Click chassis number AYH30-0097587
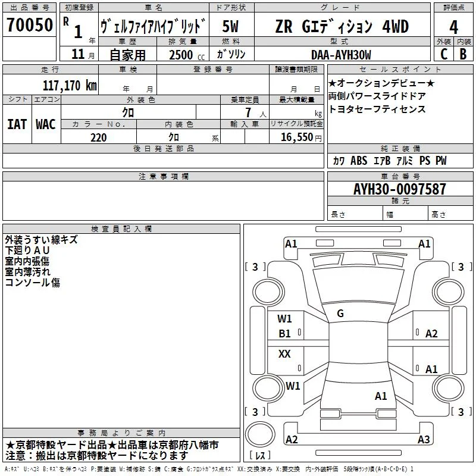The image size is (476, 476). 400,189
